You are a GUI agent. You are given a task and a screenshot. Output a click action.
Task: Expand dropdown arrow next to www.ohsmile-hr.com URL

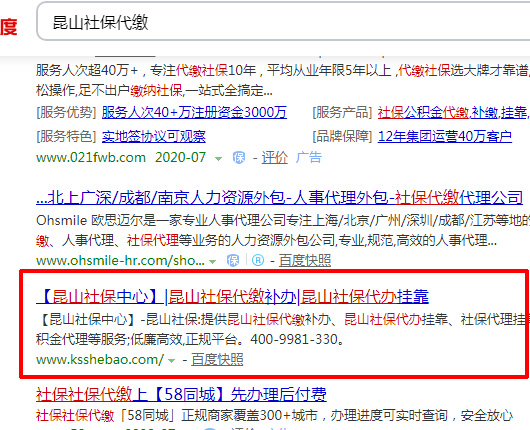coord(213,262)
